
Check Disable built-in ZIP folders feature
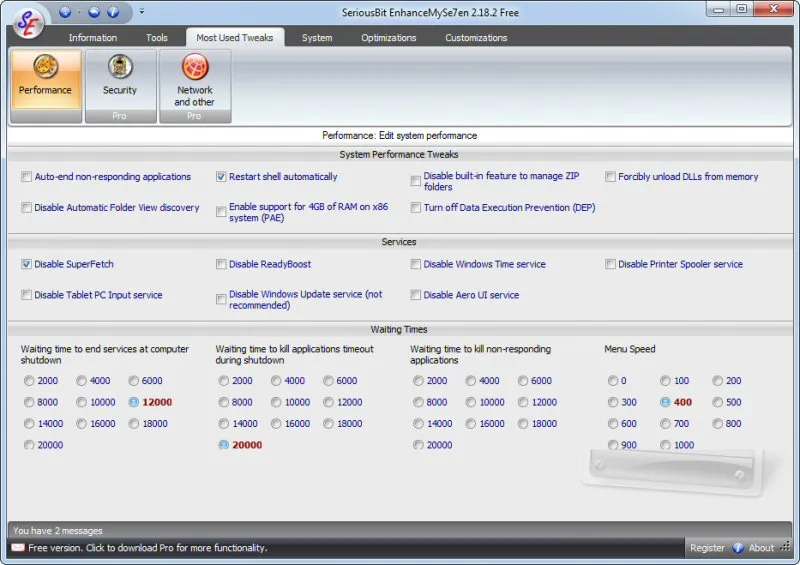[415, 181]
